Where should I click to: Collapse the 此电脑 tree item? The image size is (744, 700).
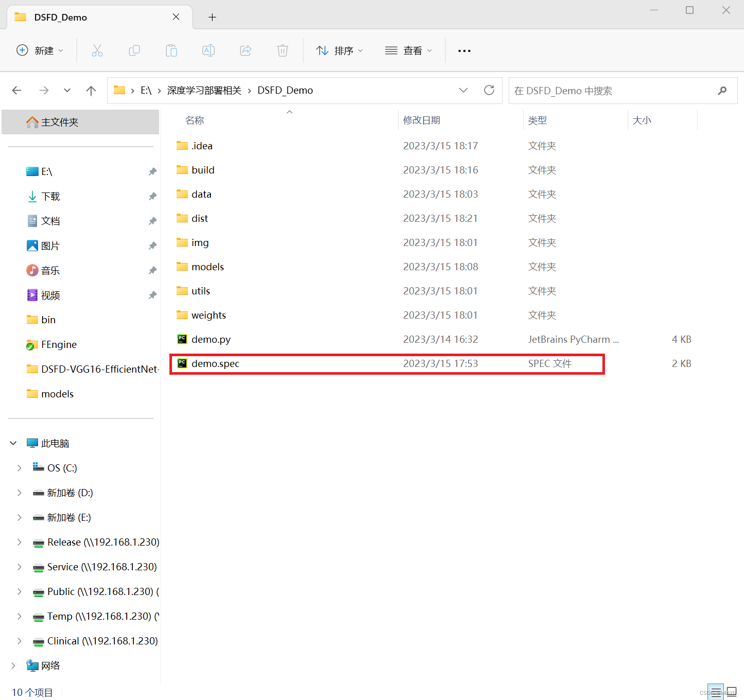point(12,443)
